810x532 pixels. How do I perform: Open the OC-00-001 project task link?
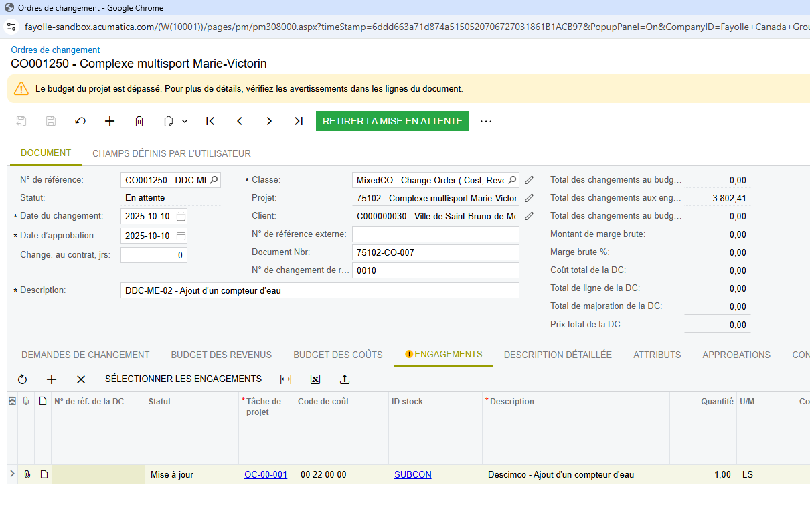click(266, 474)
